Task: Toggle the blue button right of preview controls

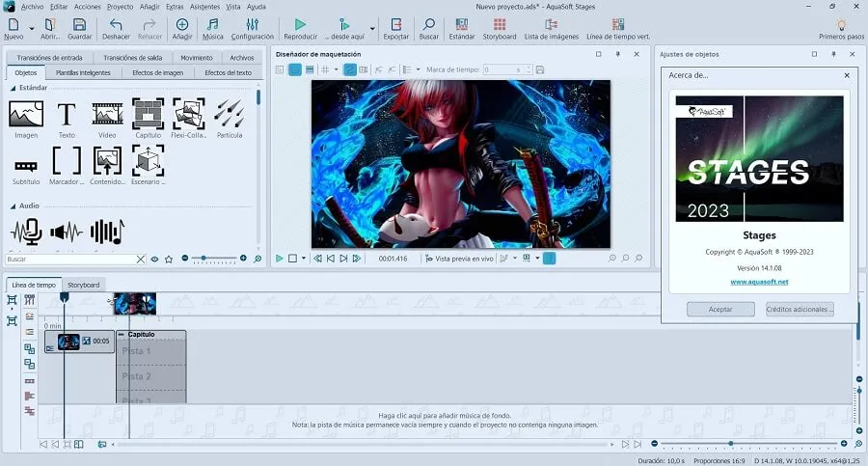Action: tap(549, 259)
